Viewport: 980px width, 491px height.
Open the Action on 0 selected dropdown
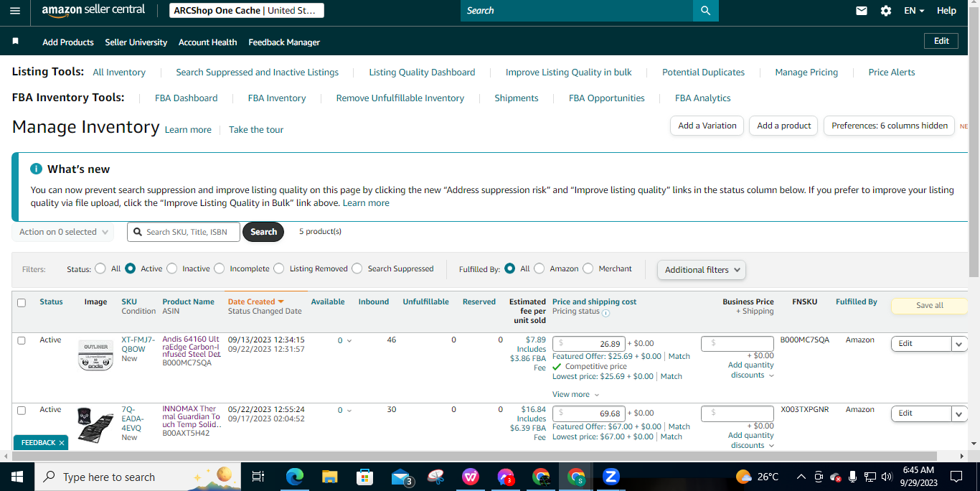(x=63, y=232)
